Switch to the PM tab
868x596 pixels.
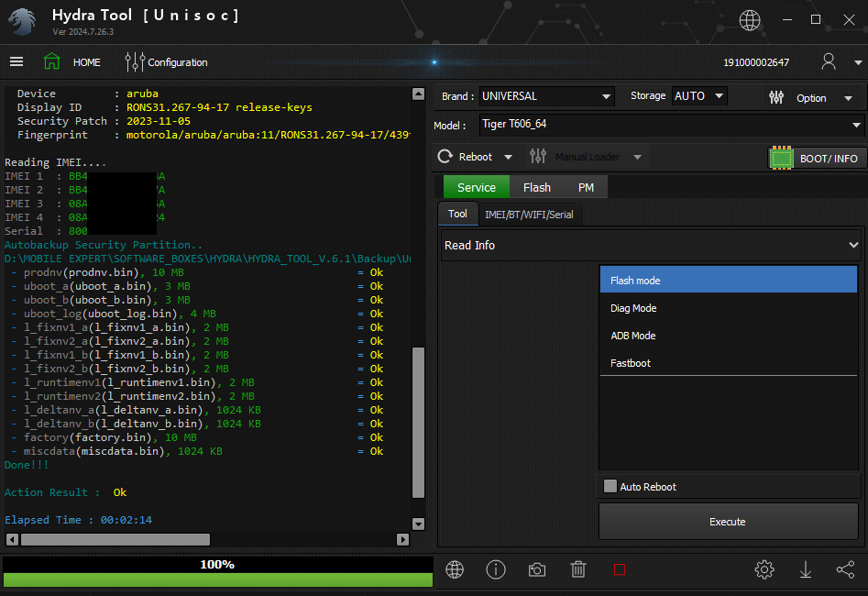pos(586,187)
